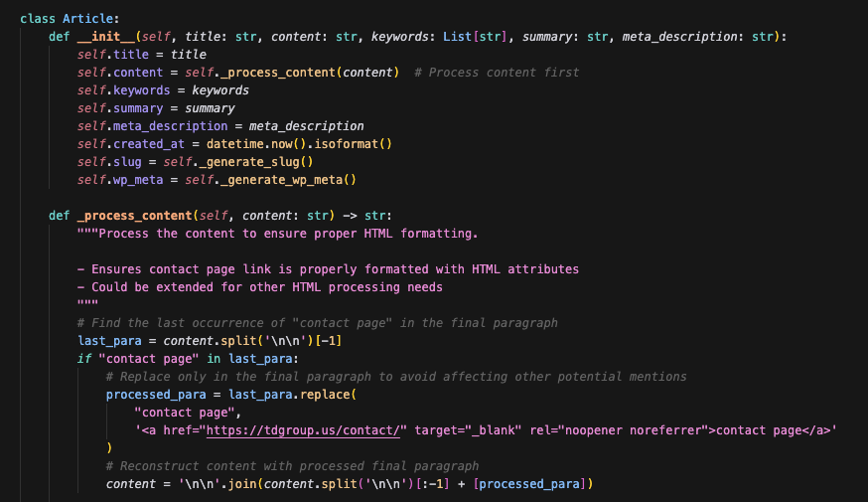The width and height of the screenshot is (868, 502).
Task: Click the _process_content function definition name
Action: [127, 216]
